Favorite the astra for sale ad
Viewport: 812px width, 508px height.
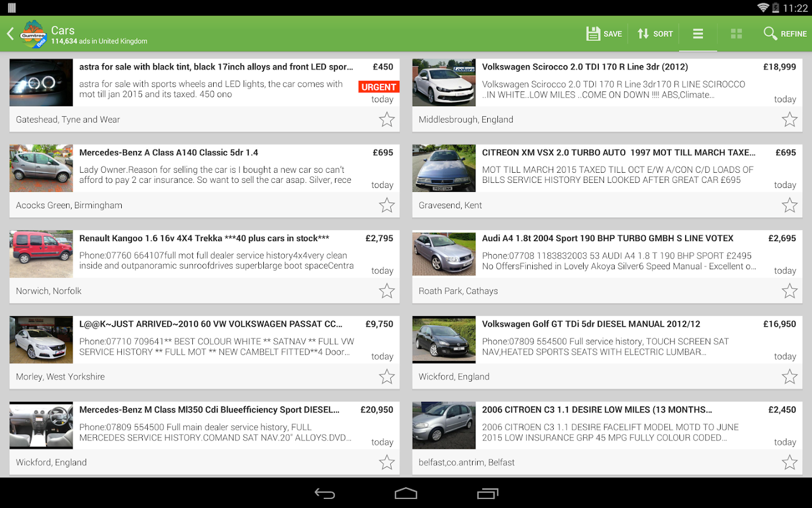(x=387, y=120)
